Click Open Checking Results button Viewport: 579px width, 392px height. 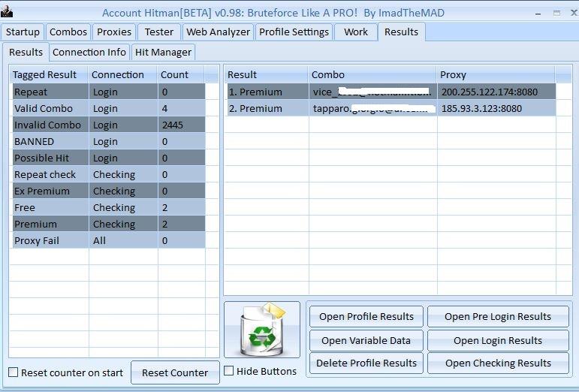(497, 363)
